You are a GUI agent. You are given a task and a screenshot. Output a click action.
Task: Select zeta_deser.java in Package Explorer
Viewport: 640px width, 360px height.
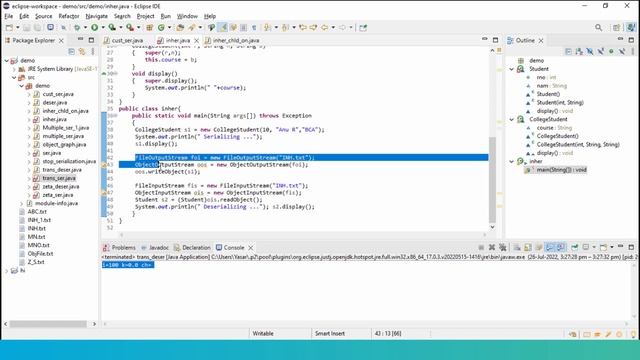[x=61, y=187]
